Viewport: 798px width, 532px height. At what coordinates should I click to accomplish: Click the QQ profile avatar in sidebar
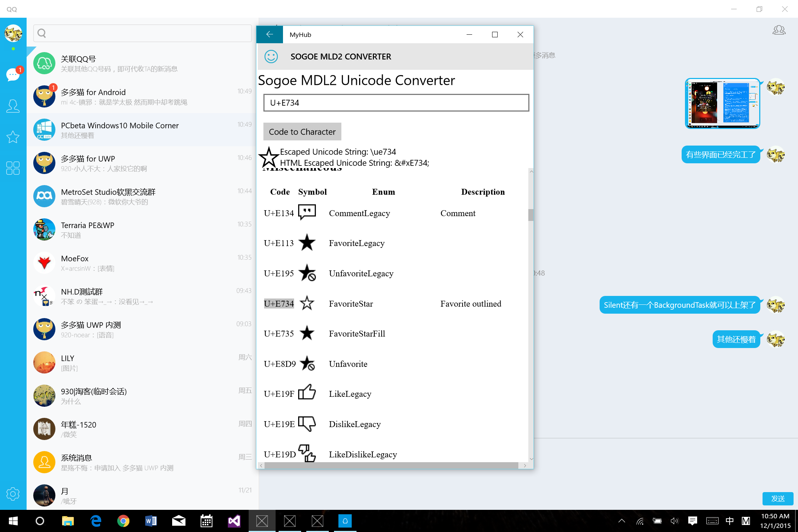pos(13,33)
